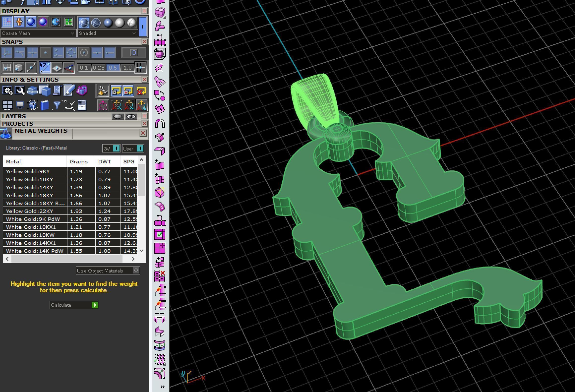
Task: Click the horizontal scrollbar right arrow
Action: point(133,259)
